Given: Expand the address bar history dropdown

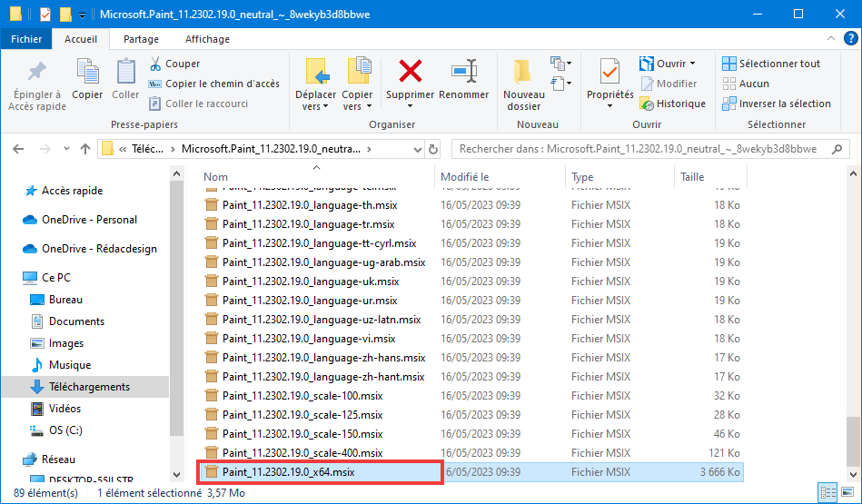Looking at the screenshot, I should coord(417,150).
